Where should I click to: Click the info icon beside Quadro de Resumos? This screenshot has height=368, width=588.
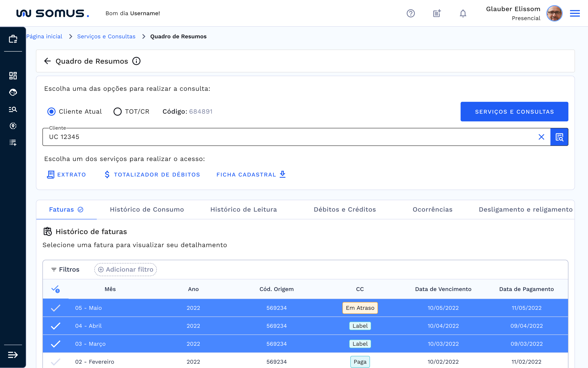pos(136,61)
